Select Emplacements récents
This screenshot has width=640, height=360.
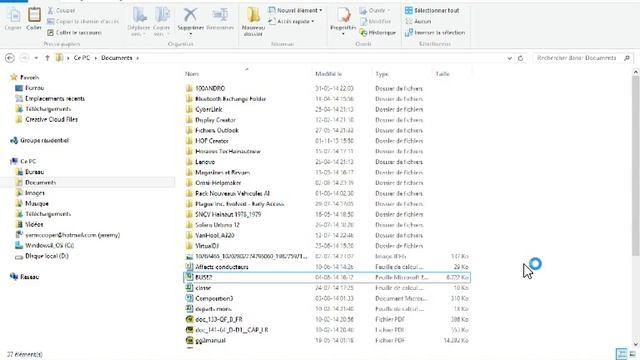click(x=50, y=98)
